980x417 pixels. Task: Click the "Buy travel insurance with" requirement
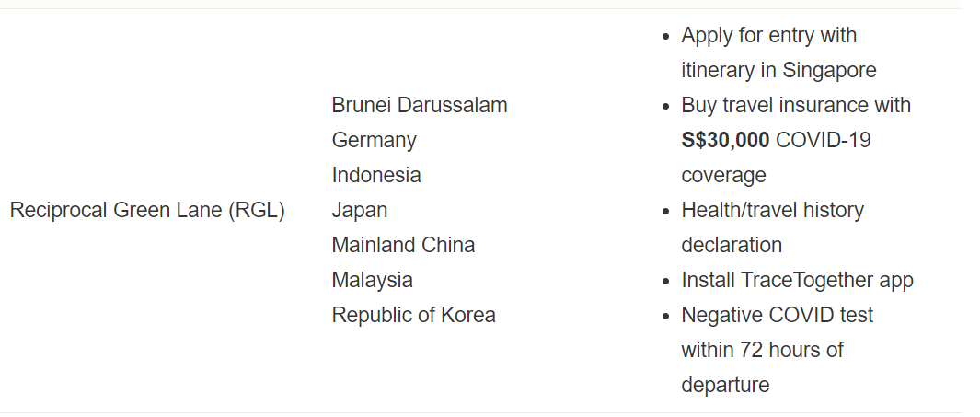(795, 106)
